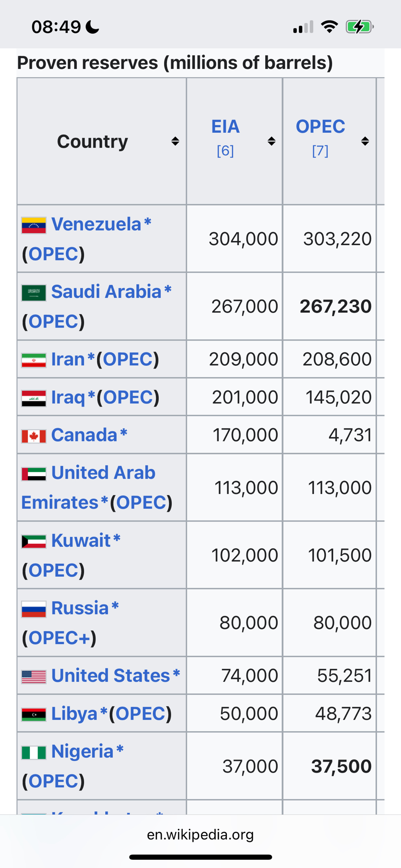Tap the Iran flag icon
401x868 pixels.
[34, 360]
